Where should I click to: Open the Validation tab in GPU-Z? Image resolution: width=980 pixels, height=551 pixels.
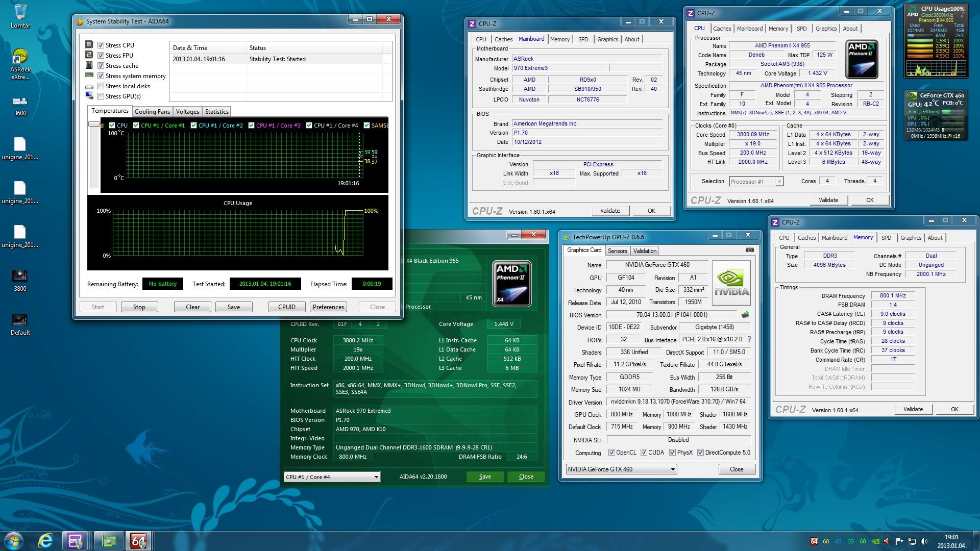(645, 251)
